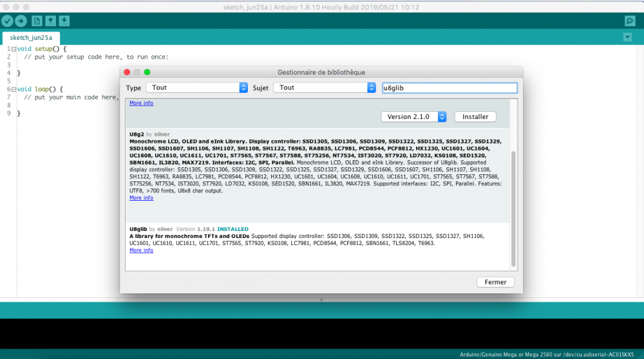Image resolution: width=644 pixels, height=359 pixels.
Task: Open the Sujet dropdown set to Tout
Action: tap(325, 87)
